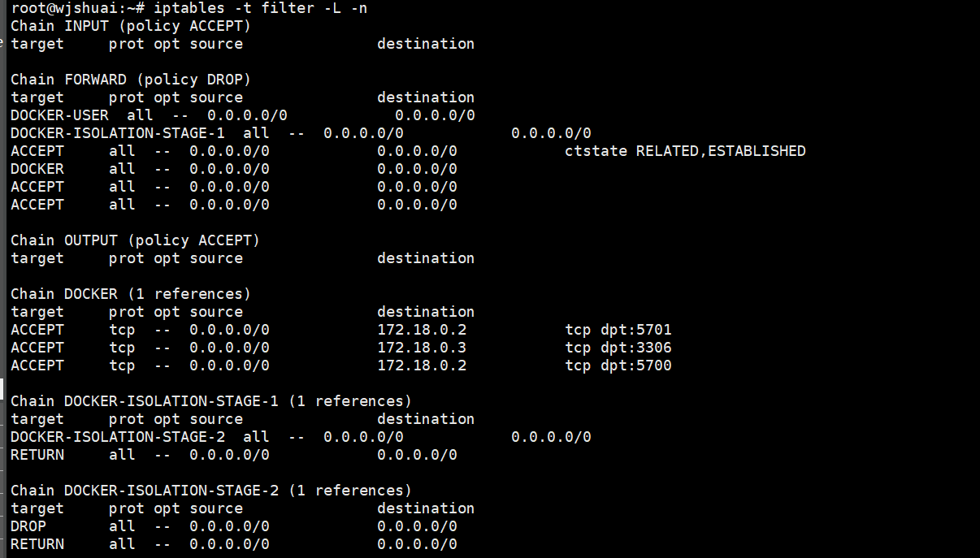Click the "DOCKER" target row in FORWARD chain

point(234,169)
